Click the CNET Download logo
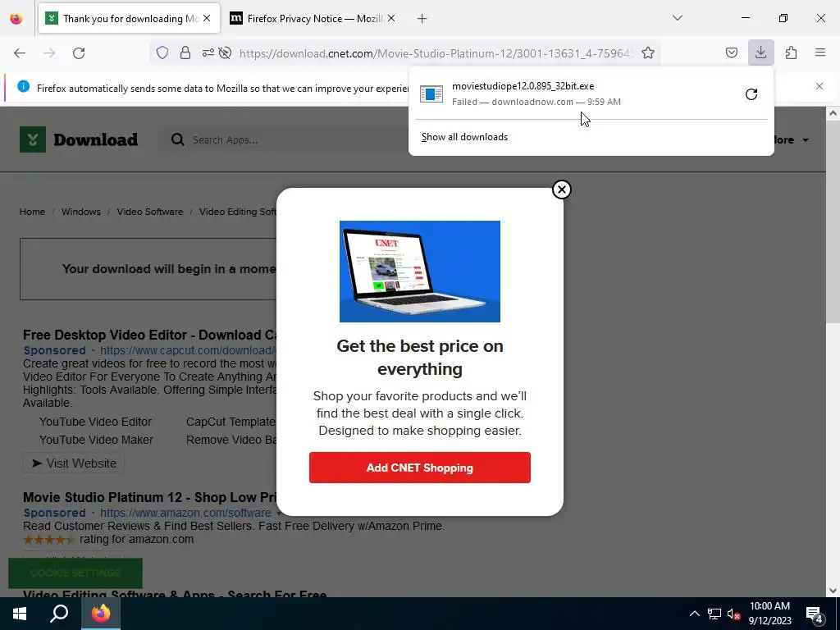Viewport: 840px width, 630px height. 79,139
